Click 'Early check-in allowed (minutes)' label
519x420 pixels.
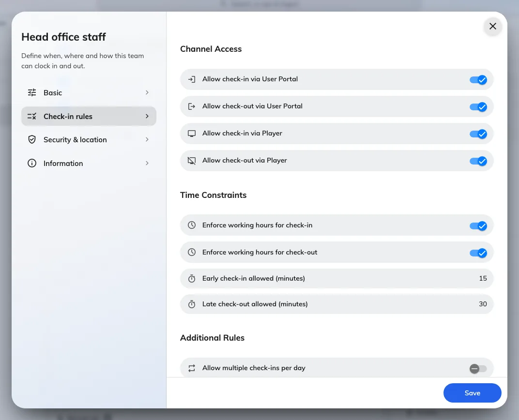[x=254, y=278]
